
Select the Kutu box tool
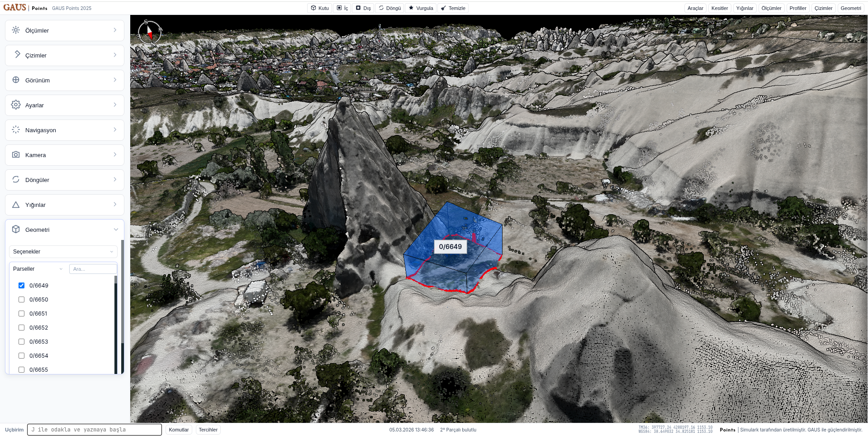tap(320, 8)
